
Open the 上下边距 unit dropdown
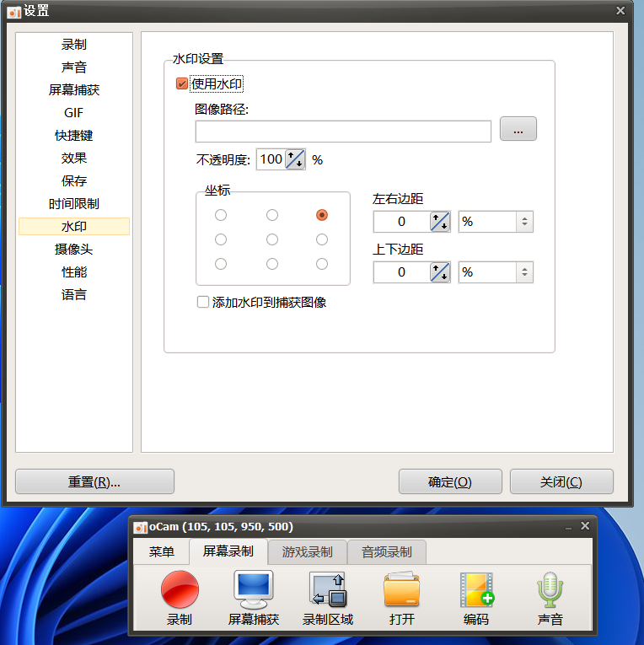pyautogui.click(x=496, y=272)
